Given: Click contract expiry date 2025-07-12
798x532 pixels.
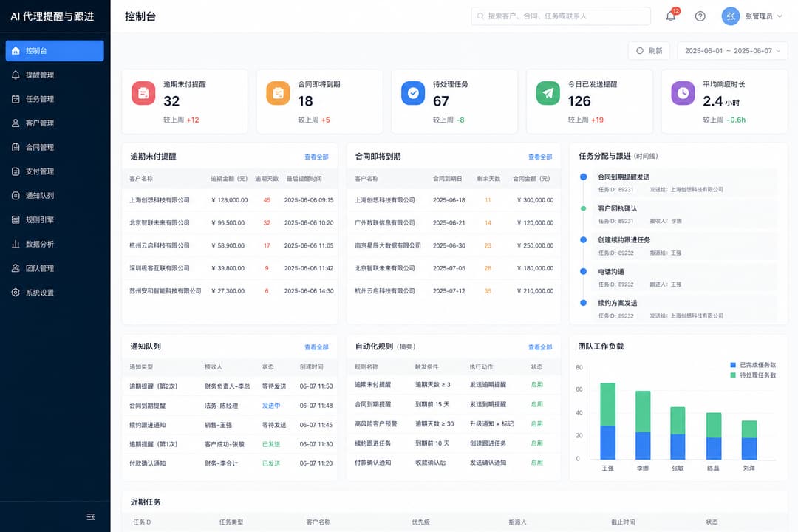Looking at the screenshot, I should [x=449, y=291].
